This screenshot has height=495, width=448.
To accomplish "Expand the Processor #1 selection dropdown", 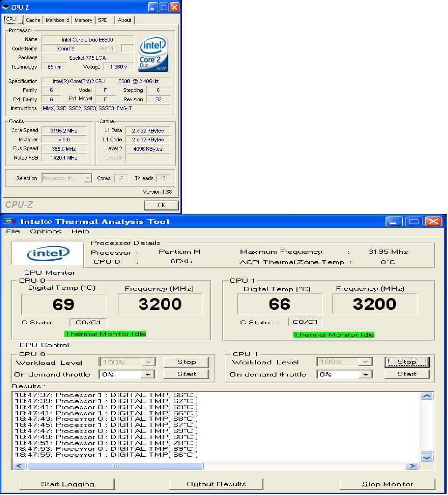I will (x=88, y=178).
